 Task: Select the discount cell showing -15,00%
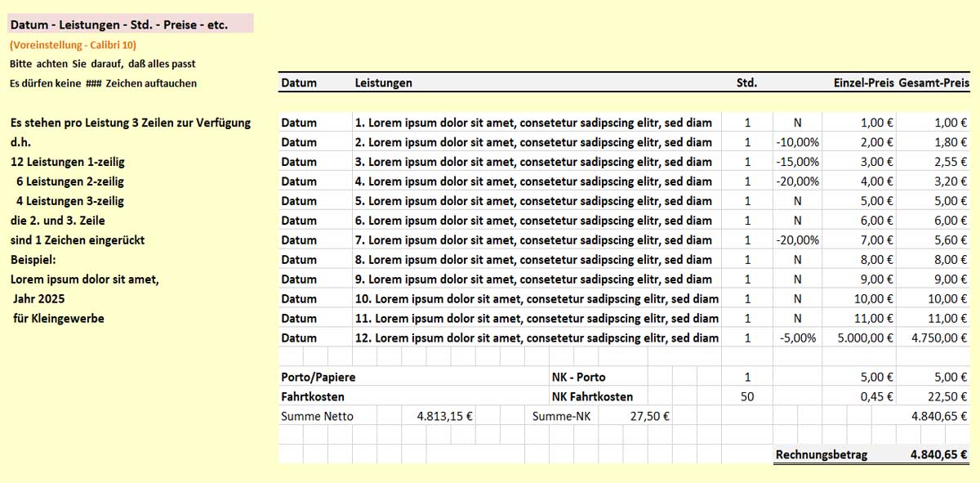pyautogui.click(x=797, y=162)
